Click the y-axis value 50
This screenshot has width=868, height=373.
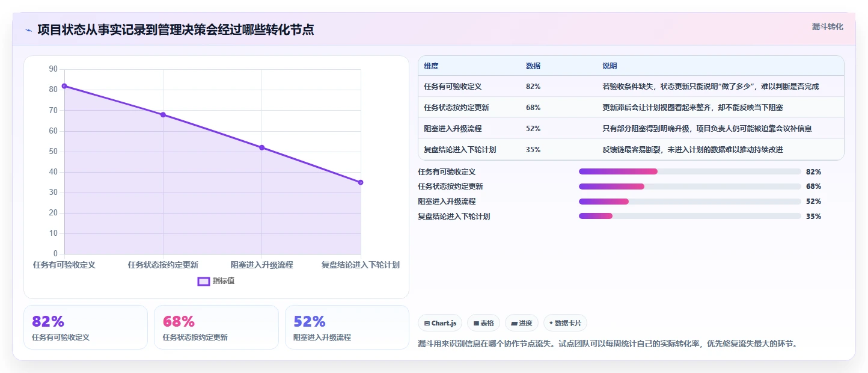click(x=53, y=152)
